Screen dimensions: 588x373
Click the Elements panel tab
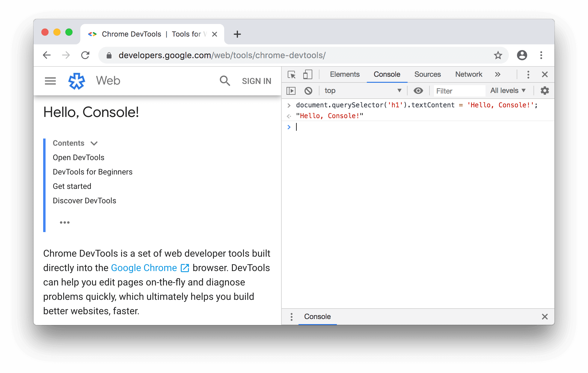[345, 74]
